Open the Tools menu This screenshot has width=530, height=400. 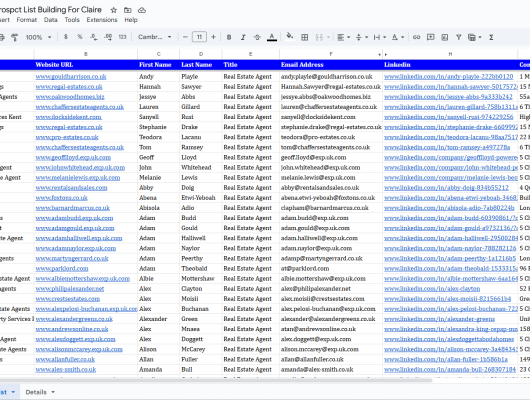click(72, 20)
